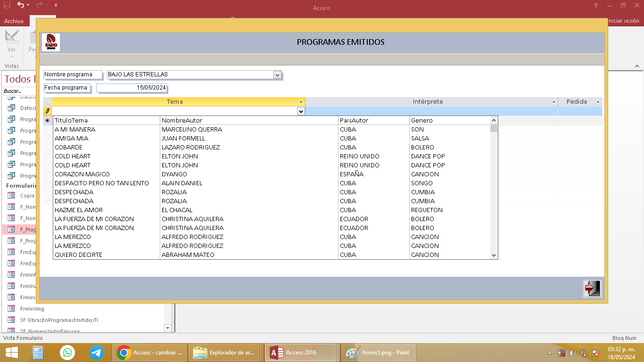The image size is (644, 362).
Task: Click the Ver design view icon
Action: point(12,37)
